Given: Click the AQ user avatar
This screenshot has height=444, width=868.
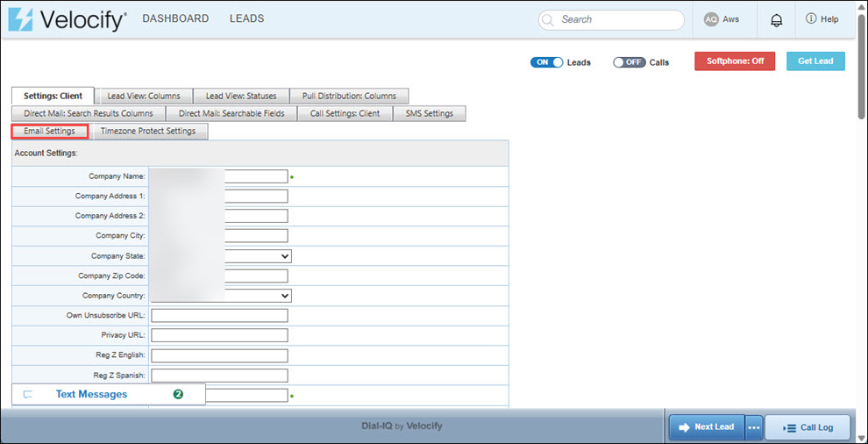Looking at the screenshot, I should click(711, 19).
